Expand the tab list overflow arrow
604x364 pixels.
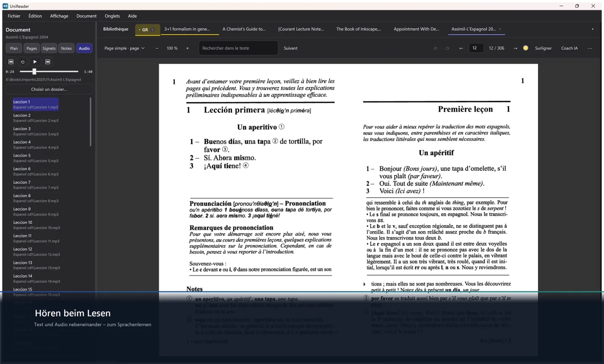pyautogui.click(x=592, y=29)
